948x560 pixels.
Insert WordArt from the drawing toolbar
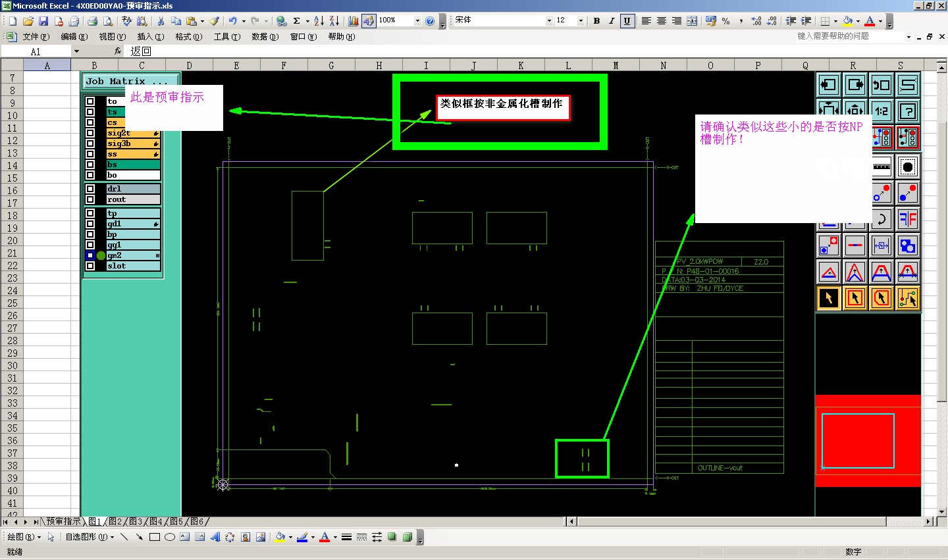(x=215, y=537)
